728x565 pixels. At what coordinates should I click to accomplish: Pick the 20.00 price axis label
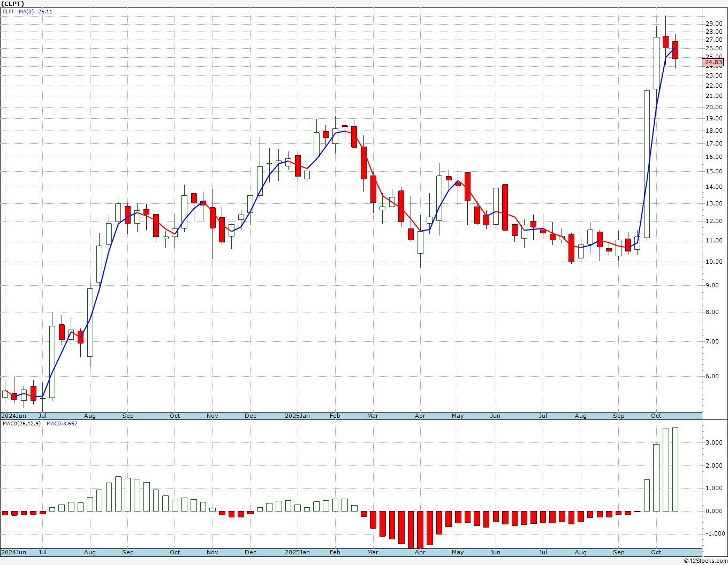pos(714,107)
